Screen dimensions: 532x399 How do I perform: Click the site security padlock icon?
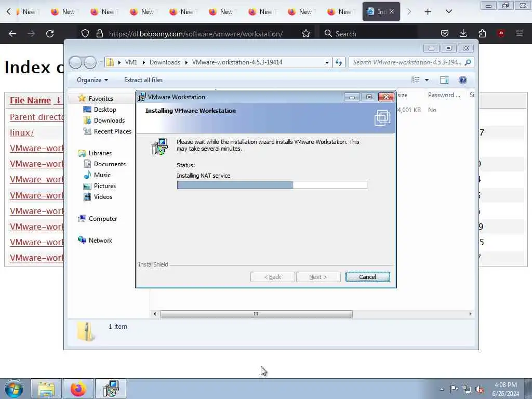pyautogui.click(x=99, y=34)
